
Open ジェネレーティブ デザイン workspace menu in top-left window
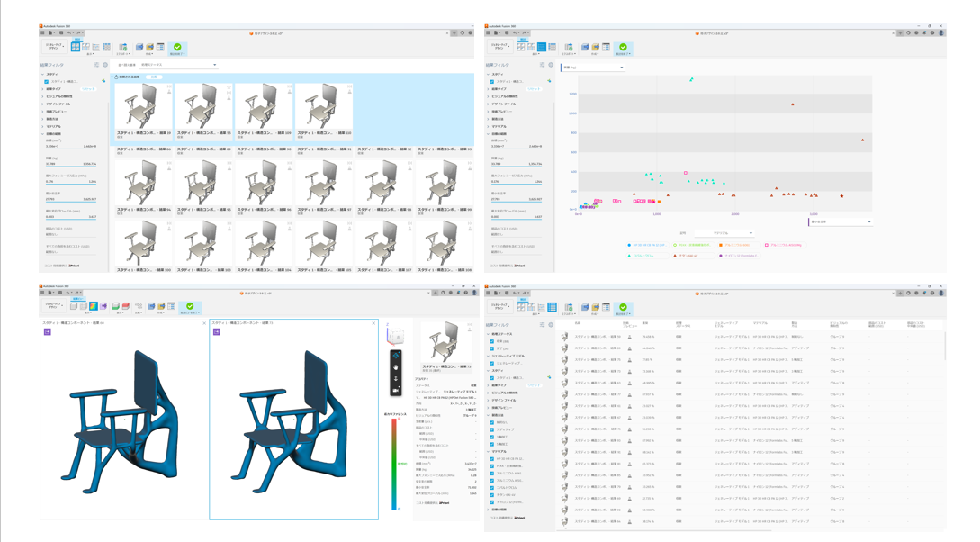[x=53, y=46]
